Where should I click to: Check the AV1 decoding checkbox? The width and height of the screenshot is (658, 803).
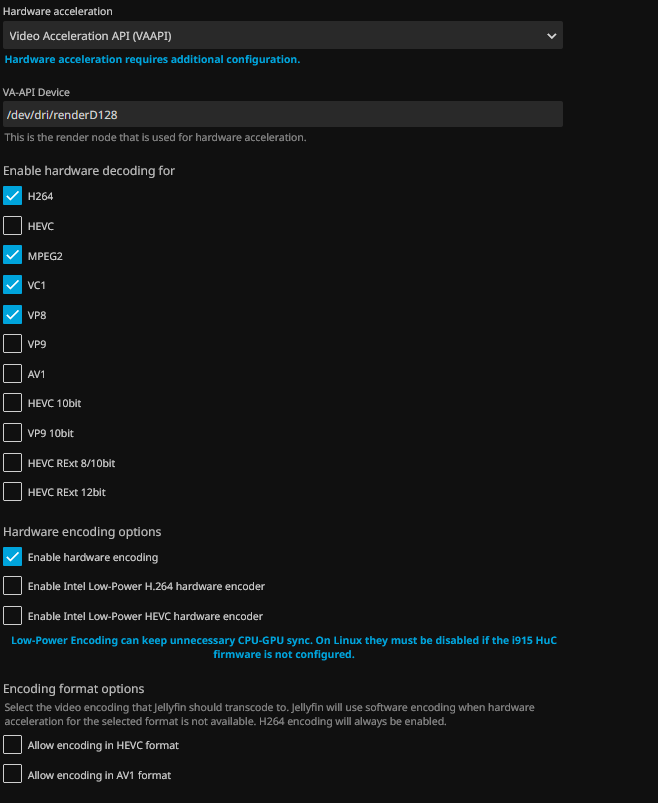click(x=13, y=374)
